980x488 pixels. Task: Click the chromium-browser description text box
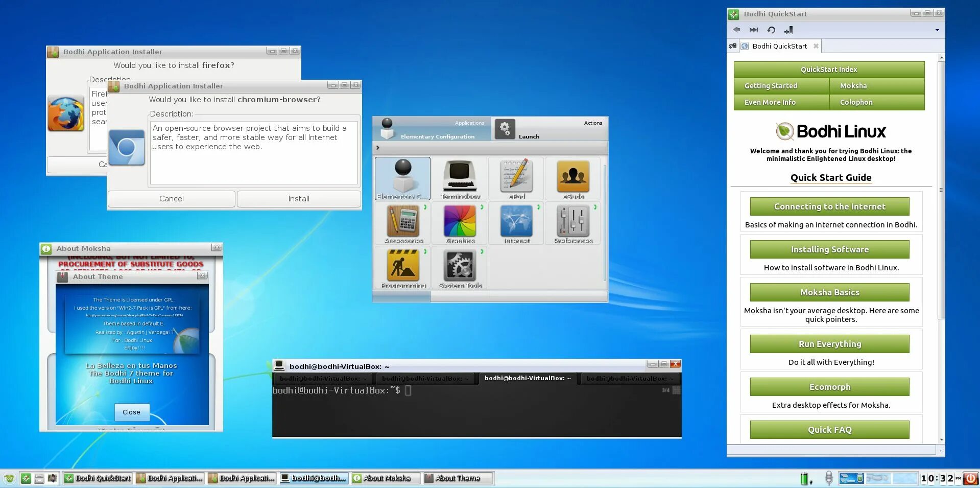pos(254,153)
